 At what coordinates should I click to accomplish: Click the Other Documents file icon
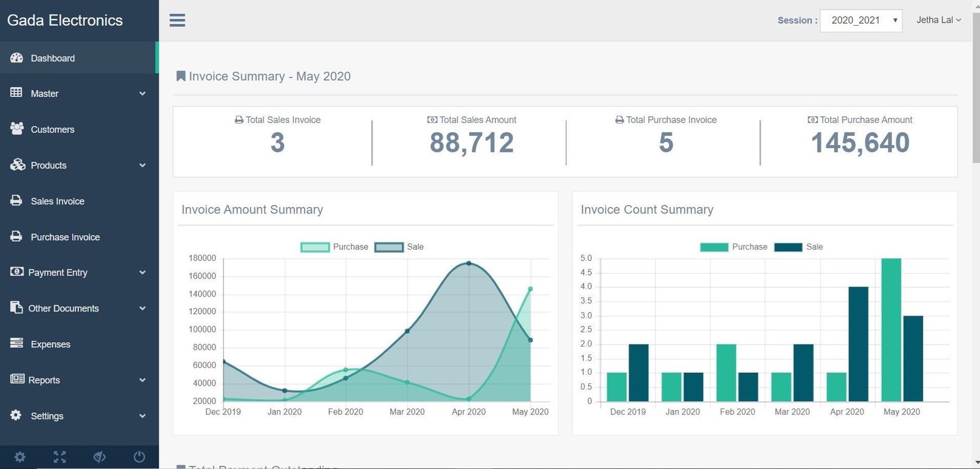[17, 307]
